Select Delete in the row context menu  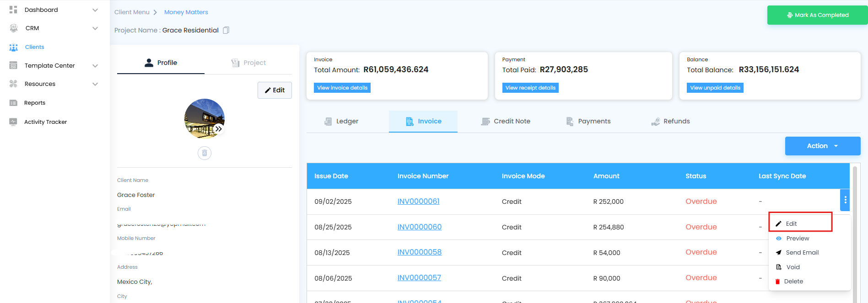pyautogui.click(x=809, y=282)
